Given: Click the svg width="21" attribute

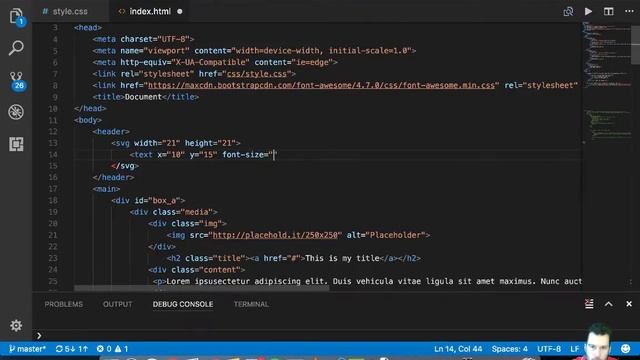Looking at the screenshot, I should point(157,143).
